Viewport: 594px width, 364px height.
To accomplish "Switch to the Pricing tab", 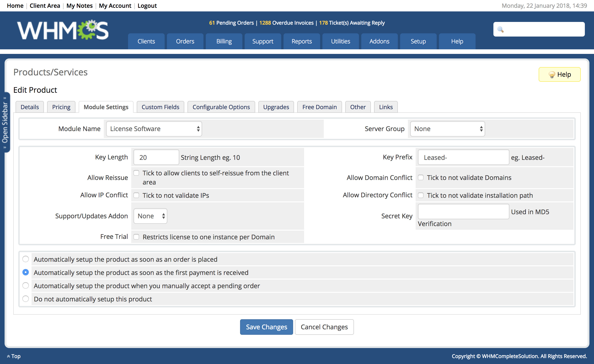I will click(x=61, y=107).
